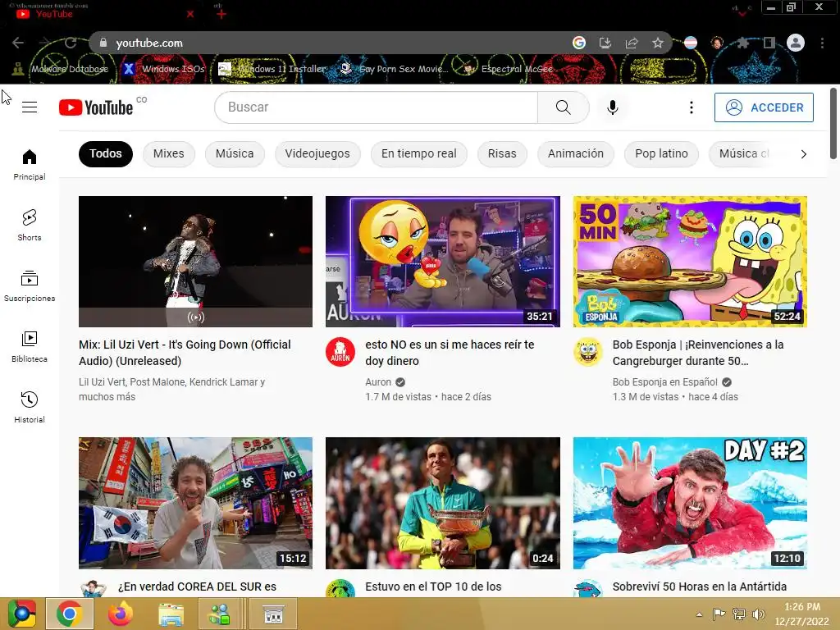Select the Música filter chip
Viewport: 840px width, 630px height.
click(x=235, y=153)
